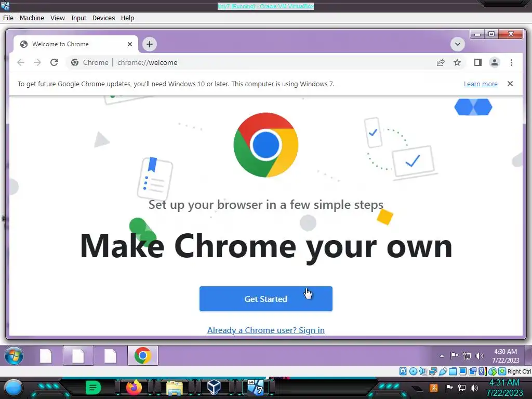The width and height of the screenshot is (532, 399).
Task: Open VirtualBox Manager on host taskbar
Action: (x=214, y=388)
